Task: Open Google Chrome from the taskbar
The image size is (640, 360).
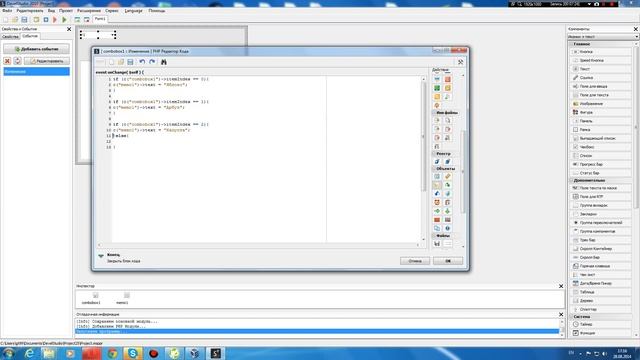Action: click(x=112, y=353)
